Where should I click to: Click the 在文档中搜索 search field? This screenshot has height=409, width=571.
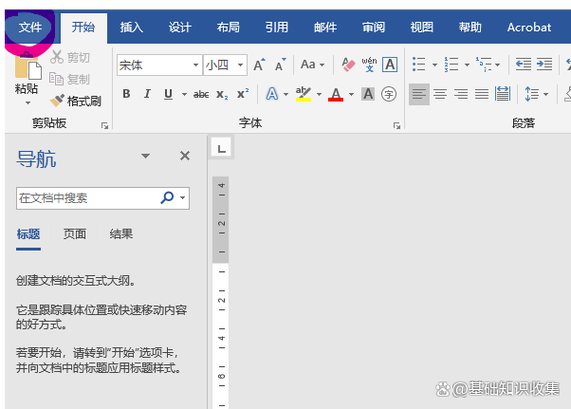(x=103, y=198)
